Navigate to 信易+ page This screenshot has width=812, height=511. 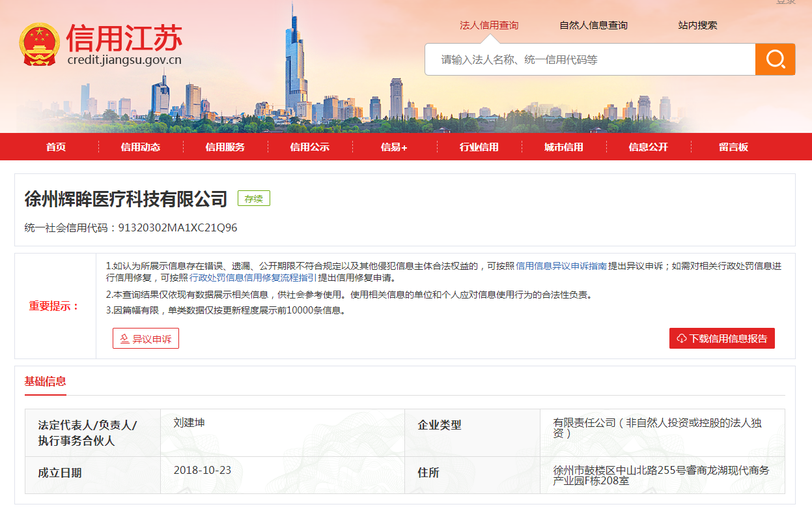pyautogui.click(x=394, y=147)
